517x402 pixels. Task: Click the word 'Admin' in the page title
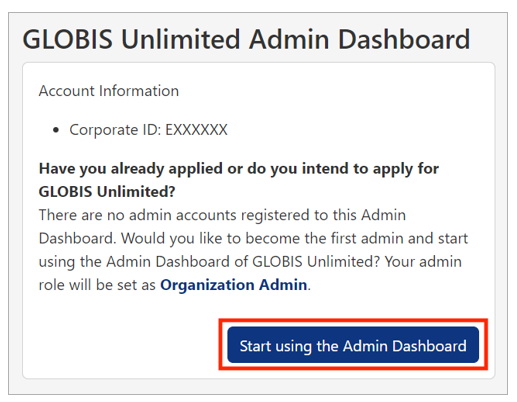pyautogui.click(x=289, y=40)
